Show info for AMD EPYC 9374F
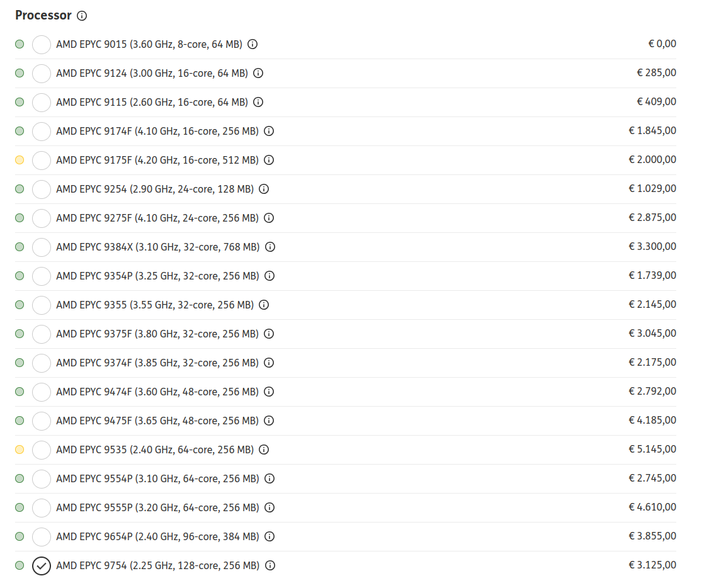The height and width of the screenshot is (588, 709). tap(269, 363)
